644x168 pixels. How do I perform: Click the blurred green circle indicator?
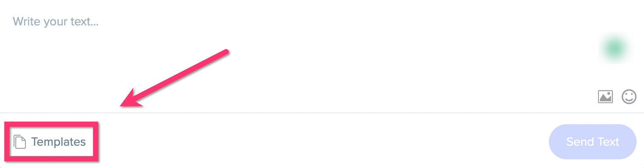(614, 47)
